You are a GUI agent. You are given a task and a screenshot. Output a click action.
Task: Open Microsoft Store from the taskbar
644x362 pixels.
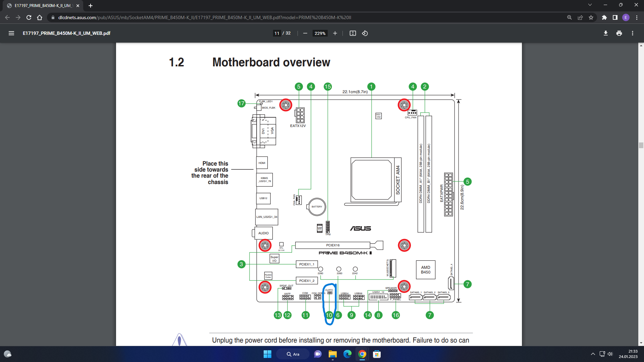(377, 354)
